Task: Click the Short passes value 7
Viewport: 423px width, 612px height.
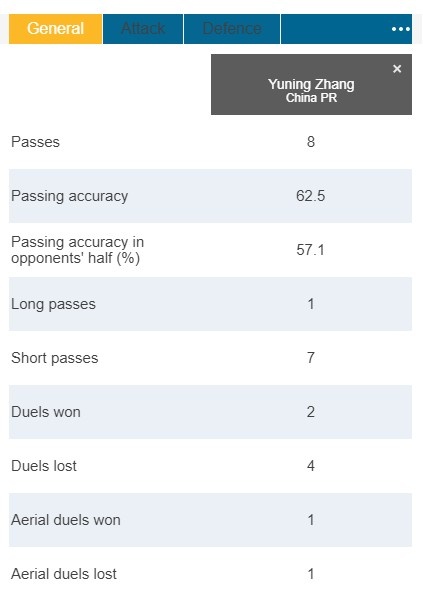Action: point(311,358)
